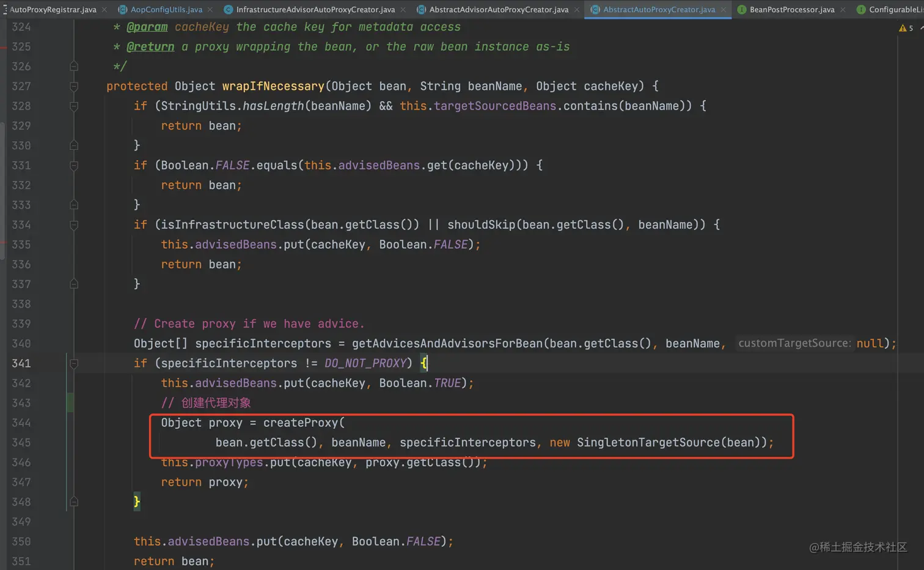Close the AutoProxyRegistrar.java tab
924x570 pixels.
pos(105,10)
